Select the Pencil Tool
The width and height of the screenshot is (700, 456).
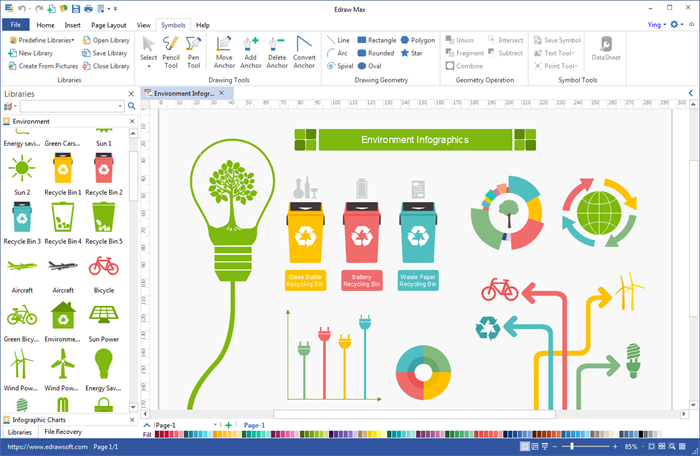pos(171,50)
